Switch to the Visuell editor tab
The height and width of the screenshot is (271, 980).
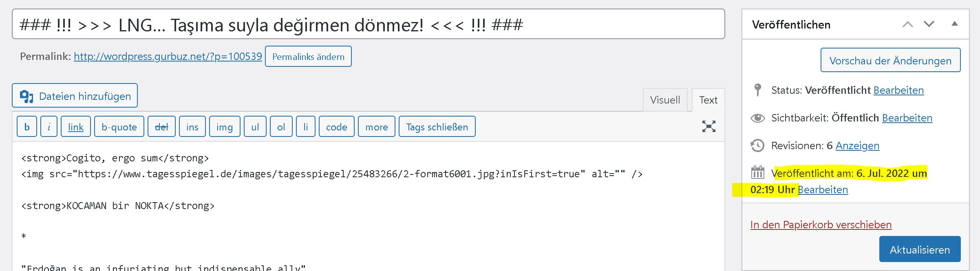pos(665,100)
